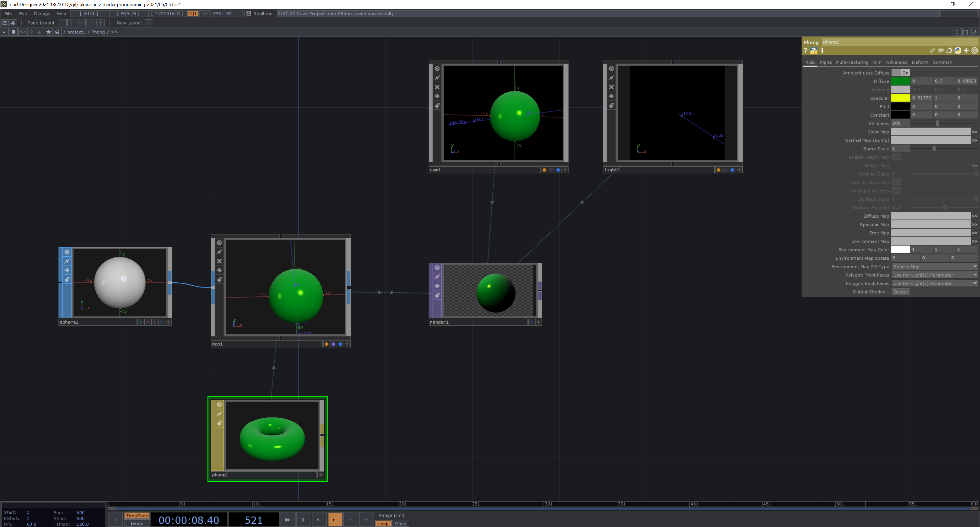Screen dimensions: 980x527
Task: Switch to the Multi-Texturing tab
Action: pyautogui.click(x=852, y=62)
